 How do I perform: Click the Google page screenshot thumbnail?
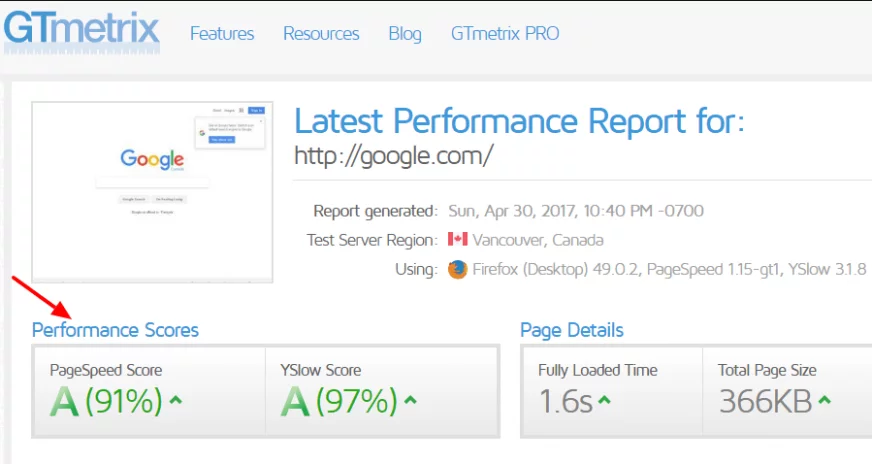coord(152,192)
